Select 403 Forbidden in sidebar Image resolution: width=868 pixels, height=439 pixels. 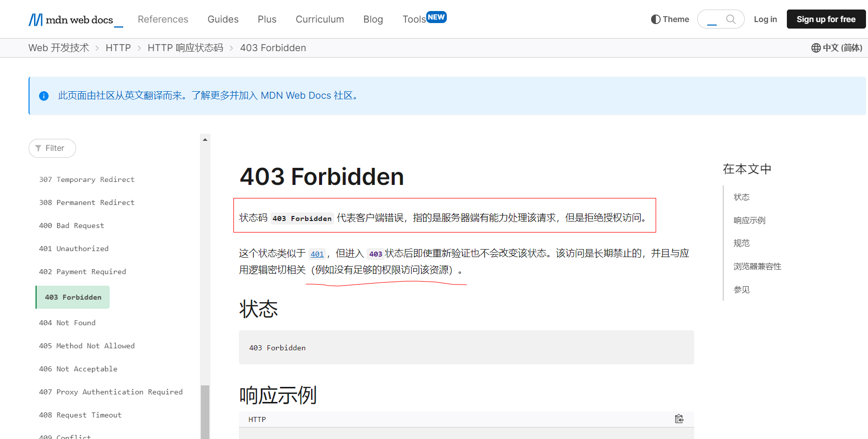[x=73, y=297]
